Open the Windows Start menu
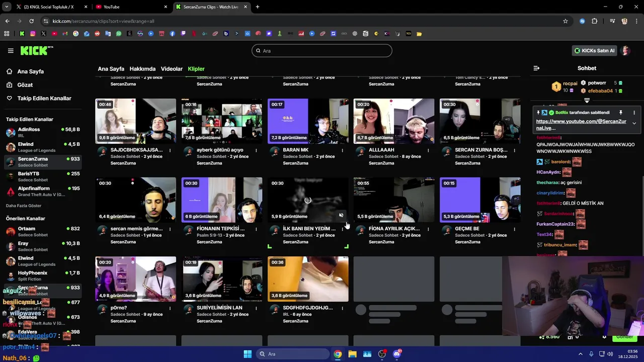 [248, 354]
